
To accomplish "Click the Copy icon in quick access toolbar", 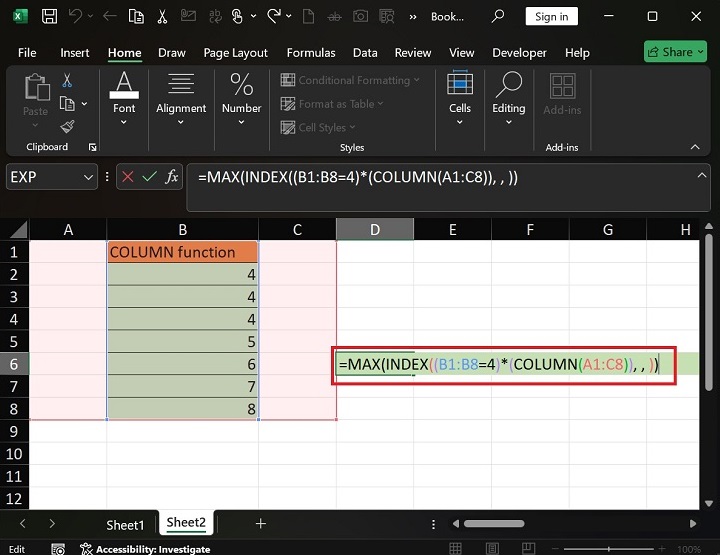I will click(136, 17).
